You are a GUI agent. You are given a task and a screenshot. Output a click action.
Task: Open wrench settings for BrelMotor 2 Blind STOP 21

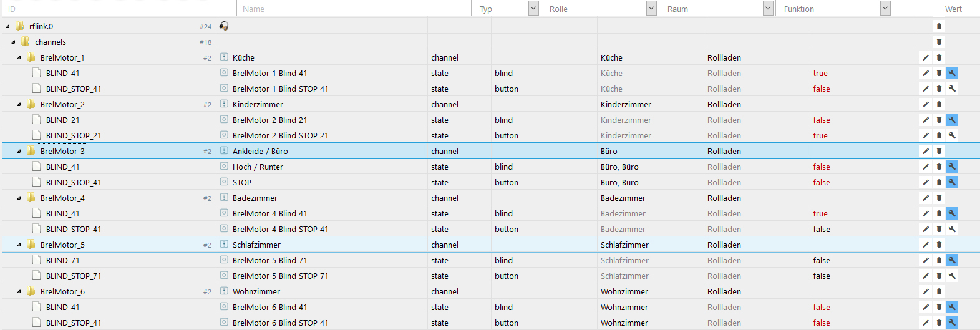pos(952,135)
